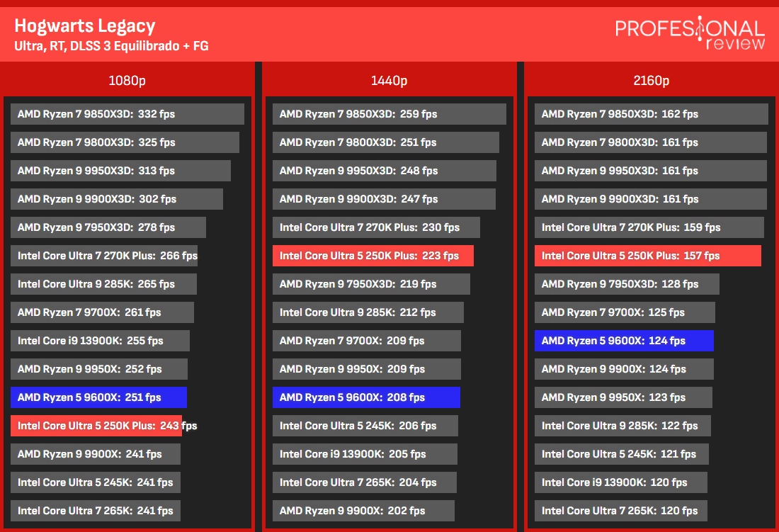Image resolution: width=779 pixels, height=532 pixels.
Task: Select the 1440p column header
Action: (389, 81)
